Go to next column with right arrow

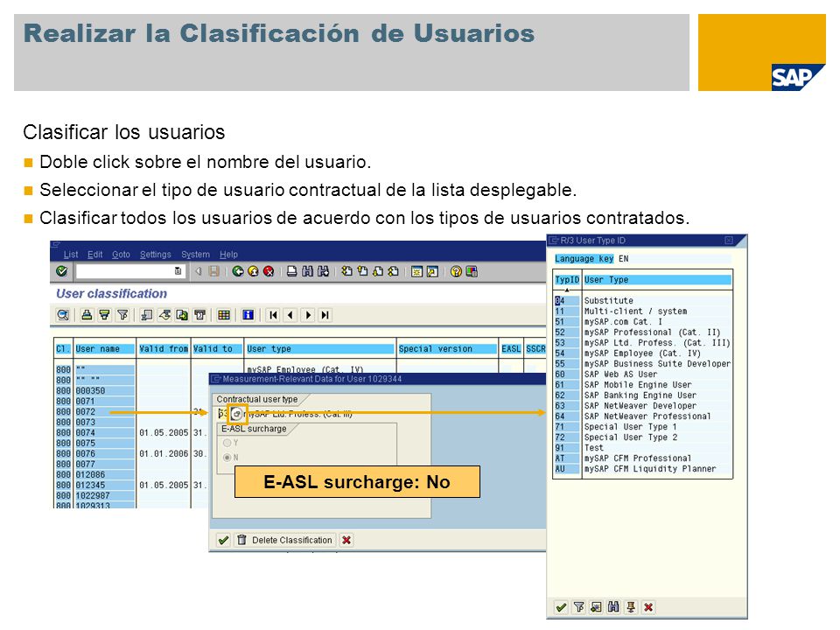pos(308,315)
